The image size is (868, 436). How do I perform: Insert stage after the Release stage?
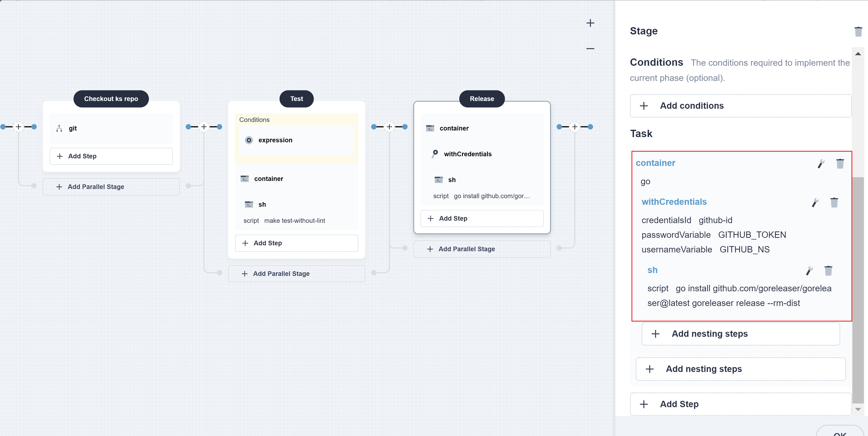point(575,127)
